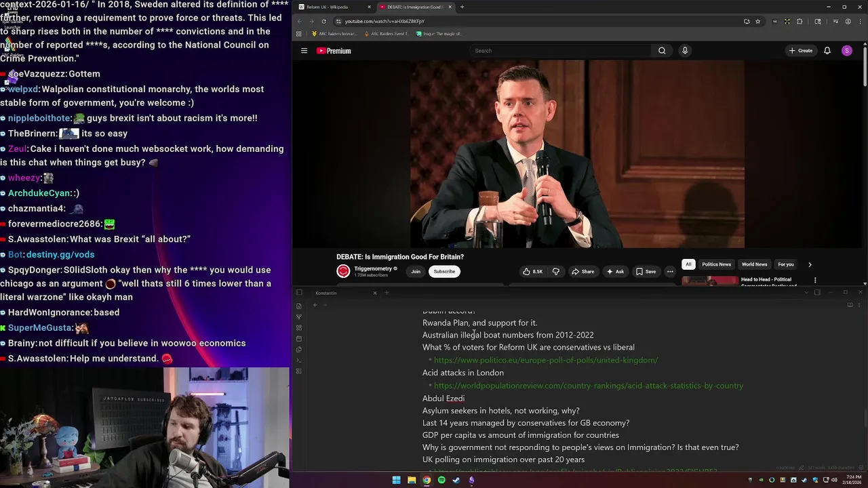Open the video's more actions ellipsis
This screenshot has height=488, width=868.
click(x=670, y=271)
